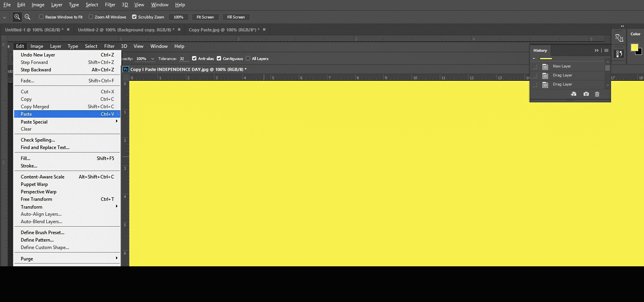
Task: Click the yellow foreground color swatch
Action: (634, 47)
